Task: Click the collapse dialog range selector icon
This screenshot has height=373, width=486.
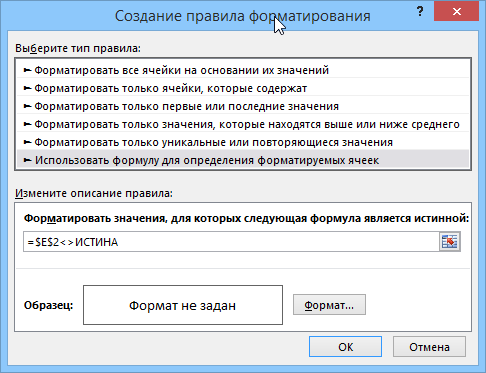Action: coord(450,242)
